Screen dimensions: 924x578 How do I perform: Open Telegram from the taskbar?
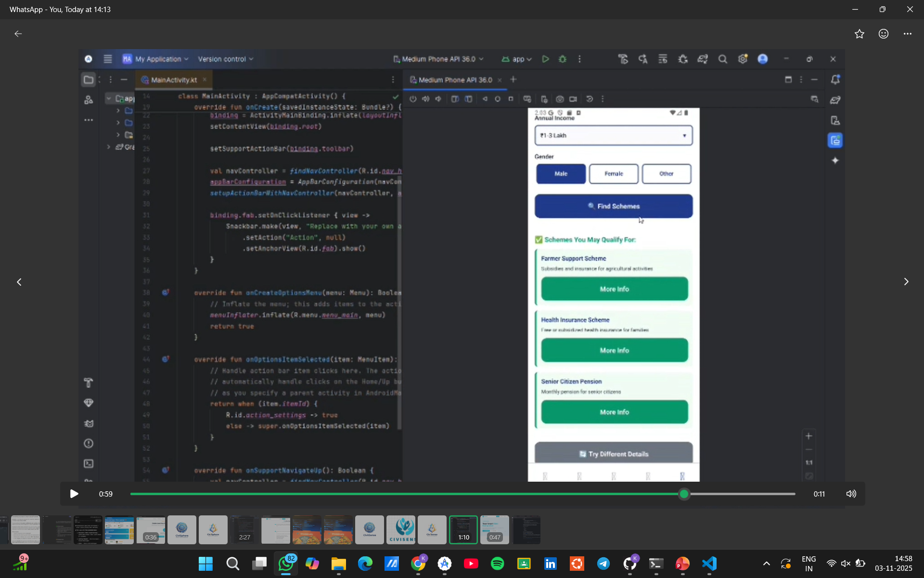click(x=603, y=564)
